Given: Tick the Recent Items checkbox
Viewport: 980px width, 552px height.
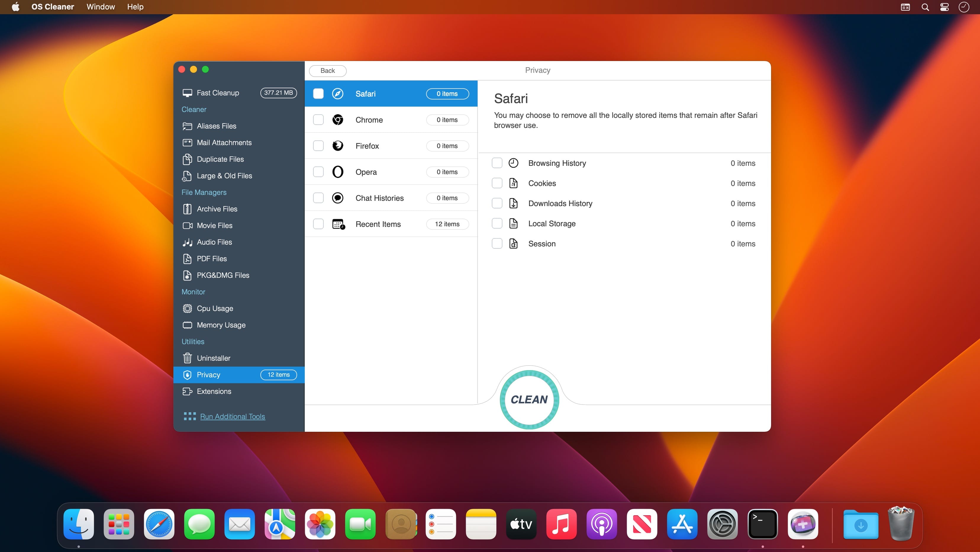Looking at the screenshot, I should tap(318, 224).
